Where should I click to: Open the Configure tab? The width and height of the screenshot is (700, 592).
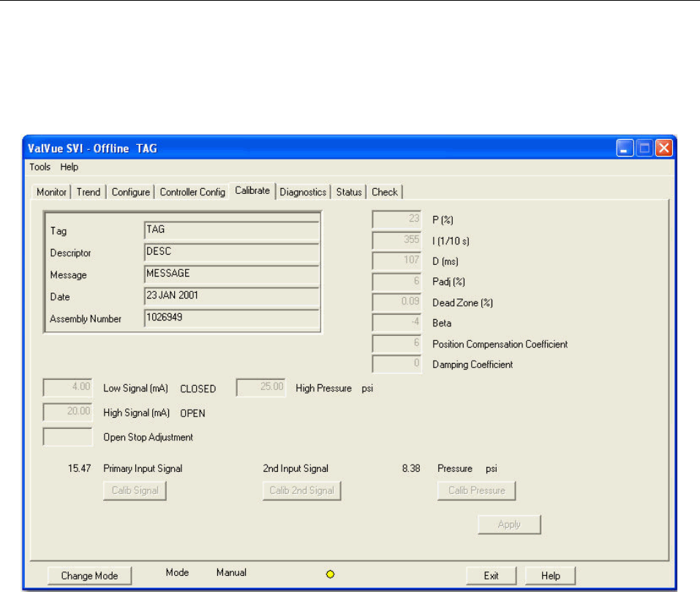coord(130,192)
